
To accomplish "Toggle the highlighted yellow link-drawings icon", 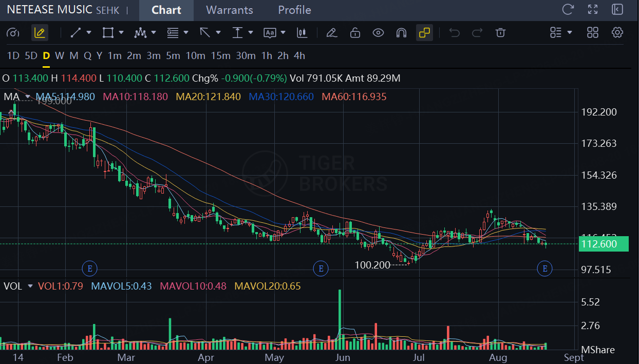I will click(x=424, y=33).
